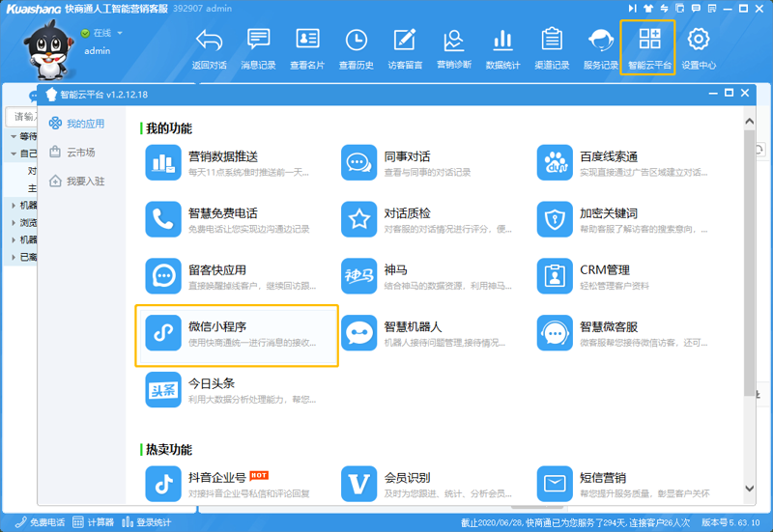Open 营销诊断 marketing diagnosis

pyautogui.click(x=453, y=49)
